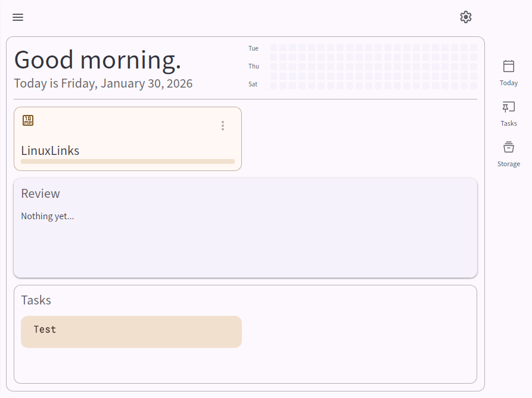Click the Tasks section heading
The height and width of the screenshot is (398, 532).
click(x=36, y=300)
